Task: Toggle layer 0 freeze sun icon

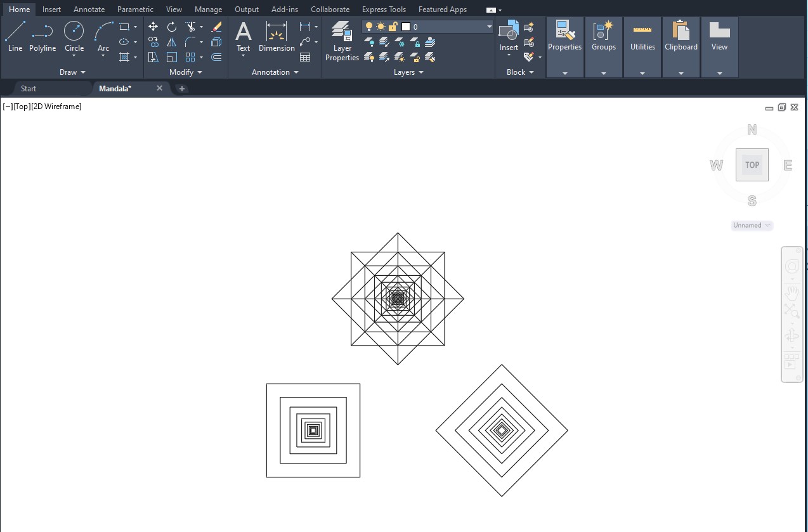Action: coord(381,27)
